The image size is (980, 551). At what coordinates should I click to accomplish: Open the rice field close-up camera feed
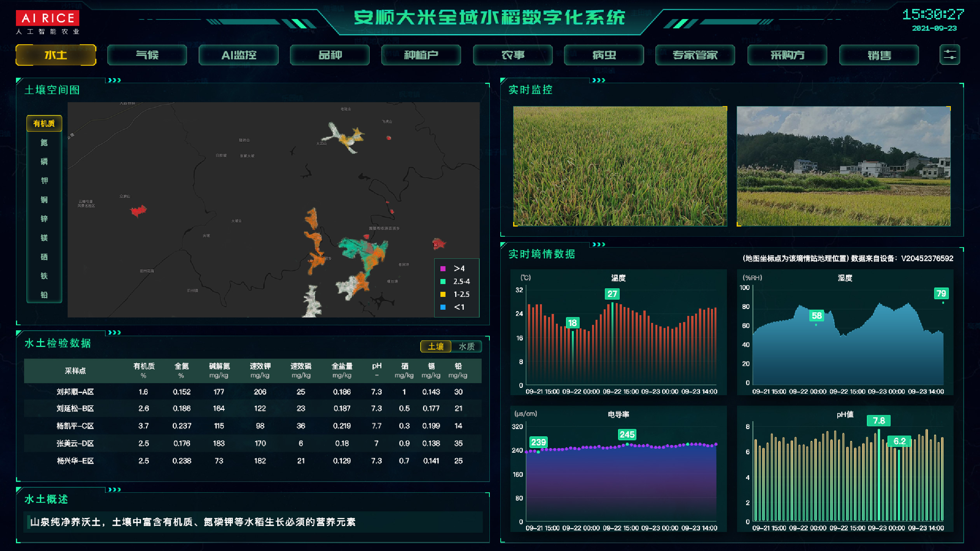click(x=620, y=166)
